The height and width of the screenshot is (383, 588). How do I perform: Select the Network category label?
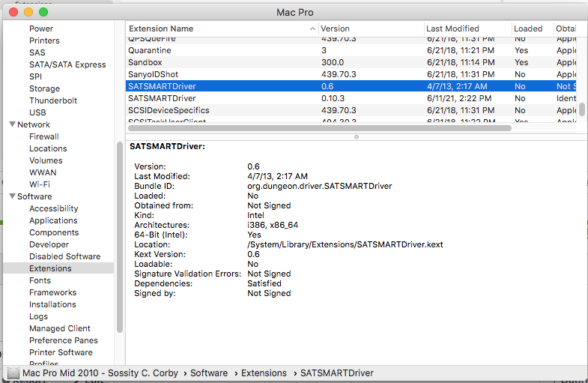coord(34,124)
